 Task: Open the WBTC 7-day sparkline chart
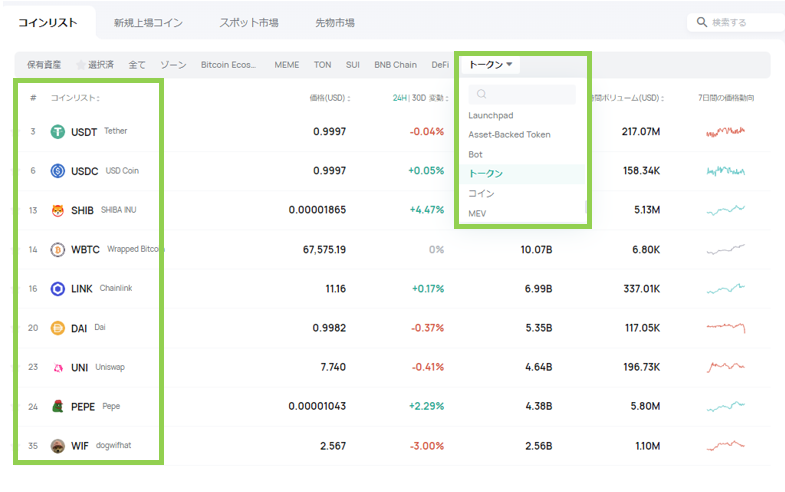coord(725,249)
